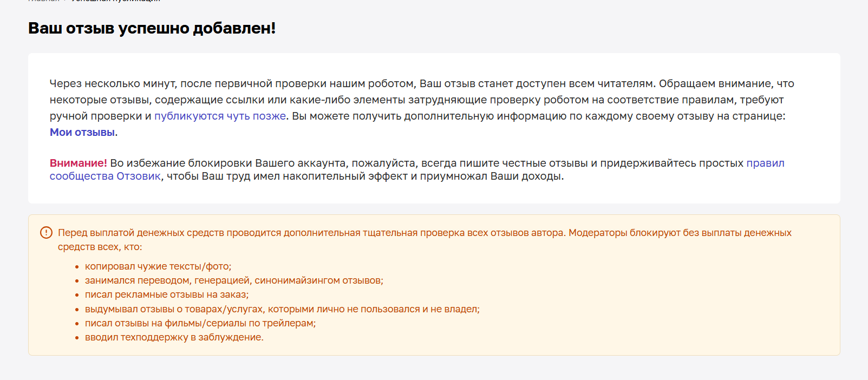Click bullet about "синонимайзингом отзывов"
Viewport: 868px width, 380px height.
click(x=234, y=280)
